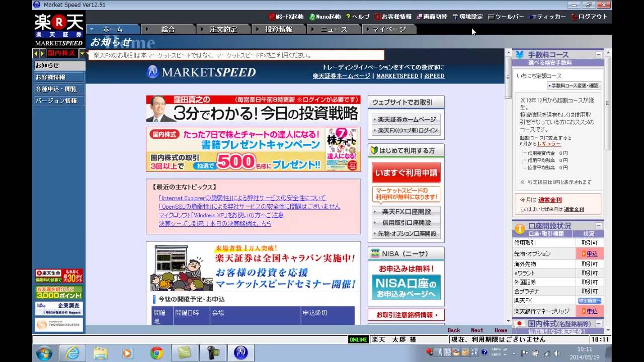This screenshot has width=644, height=362.
Task: Click 手数料コース変更・確認 button
Action: pos(574,86)
